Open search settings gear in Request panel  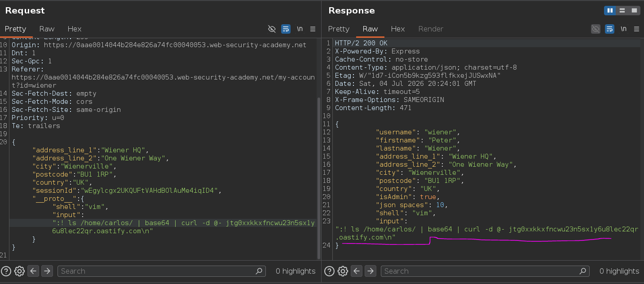coord(19,271)
